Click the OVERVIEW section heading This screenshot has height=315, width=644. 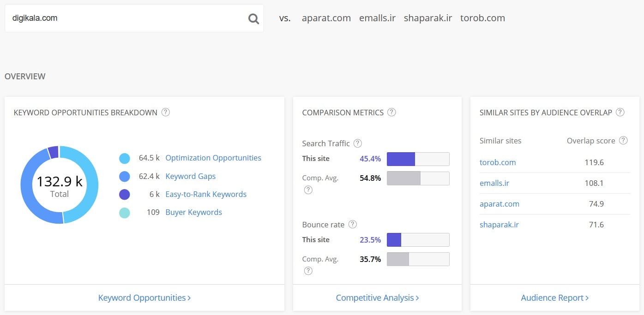25,77
